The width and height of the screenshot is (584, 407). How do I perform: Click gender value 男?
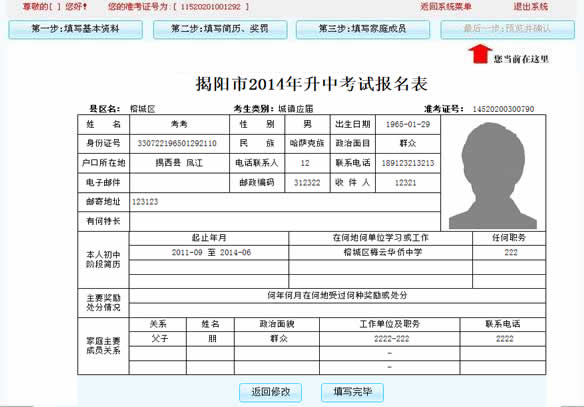tap(307, 124)
